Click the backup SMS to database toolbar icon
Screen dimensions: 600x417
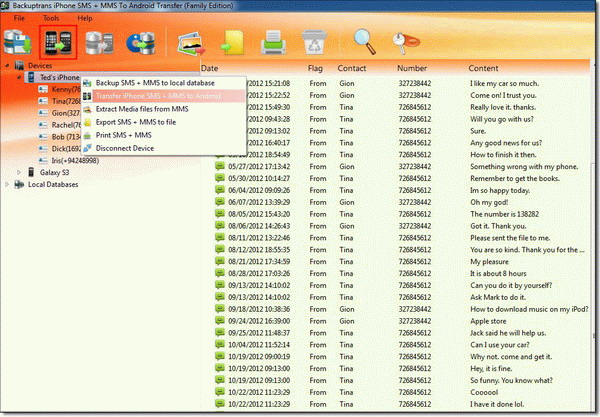(x=17, y=42)
